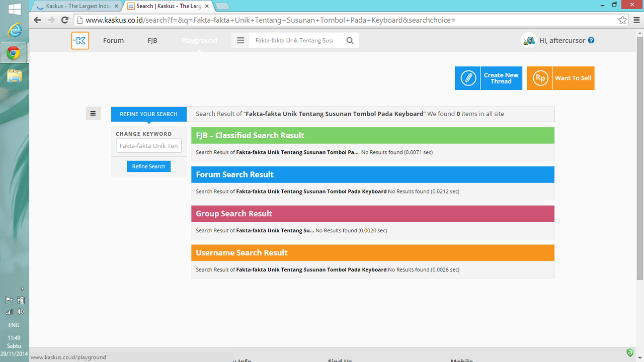Open the help question mark icon
This screenshot has width=644, height=362.
click(591, 40)
